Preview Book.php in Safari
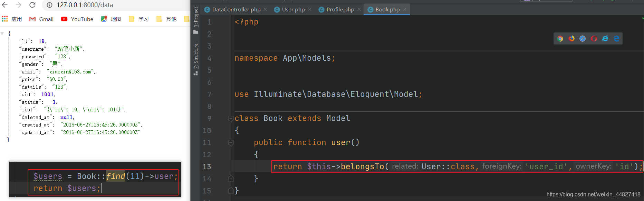This screenshot has width=644, height=201. point(583,39)
